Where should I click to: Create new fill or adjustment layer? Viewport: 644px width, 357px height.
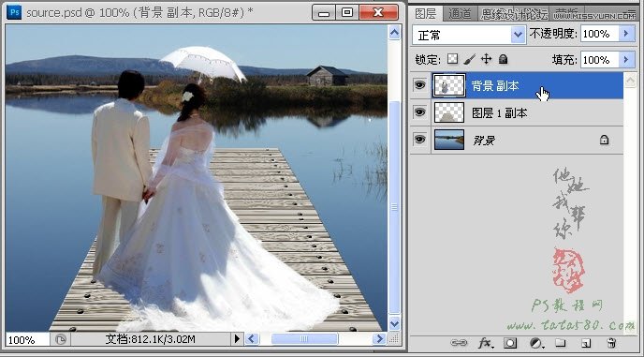[x=536, y=343]
